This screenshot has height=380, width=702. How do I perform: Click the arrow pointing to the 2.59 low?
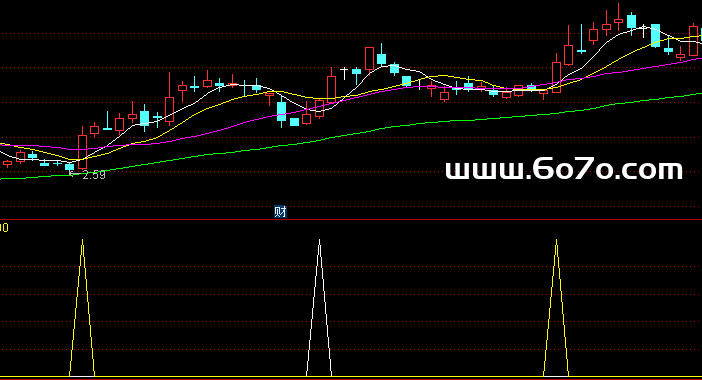[72, 173]
